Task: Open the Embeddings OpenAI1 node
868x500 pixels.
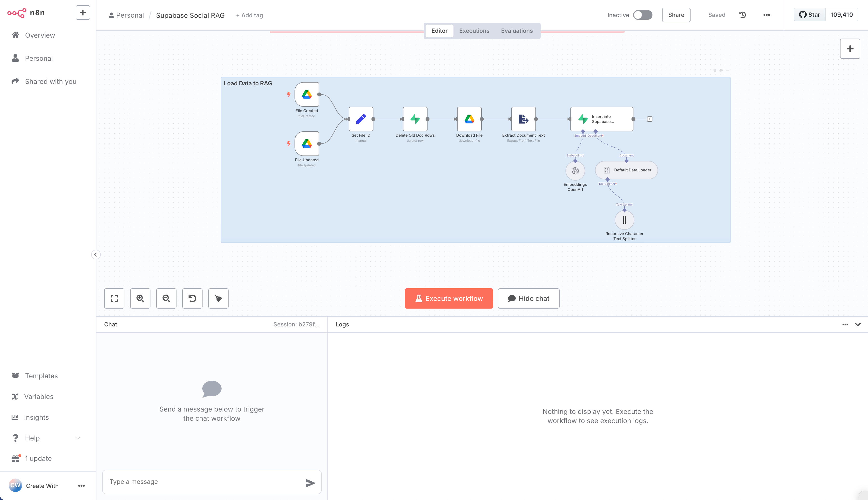Action: tap(575, 171)
